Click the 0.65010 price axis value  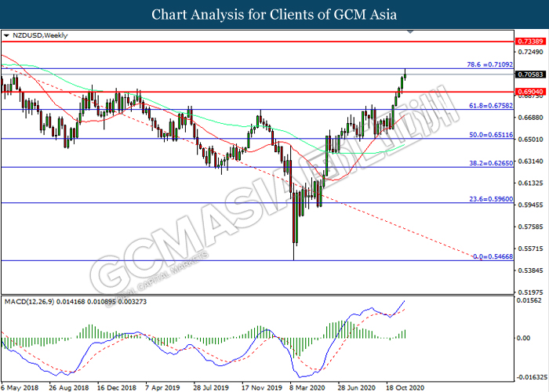tap(530, 140)
